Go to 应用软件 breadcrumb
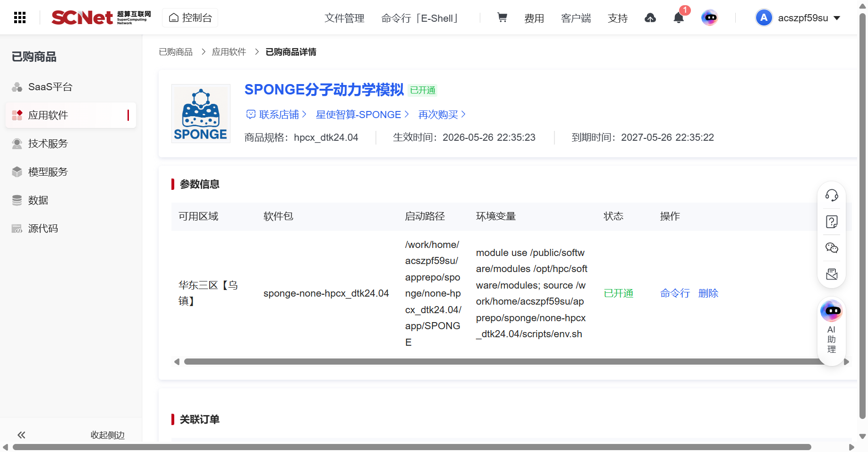The width and height of the screenshot is (868, 452). pos(229,52)
